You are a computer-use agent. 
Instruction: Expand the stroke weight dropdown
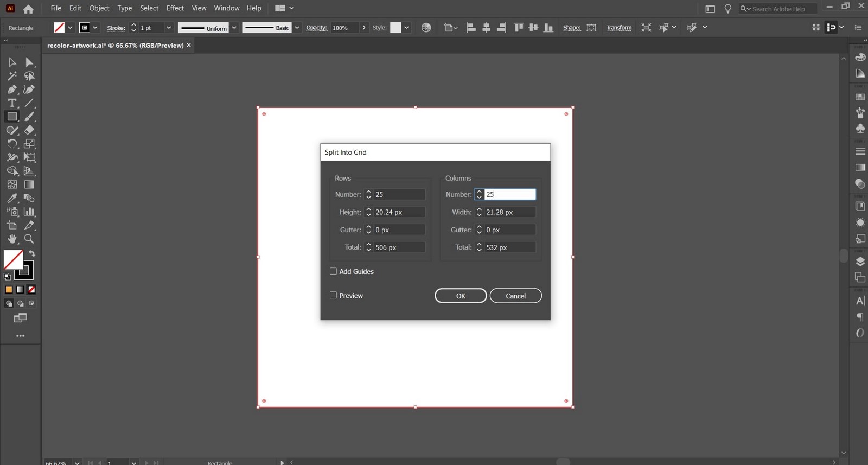169,28
